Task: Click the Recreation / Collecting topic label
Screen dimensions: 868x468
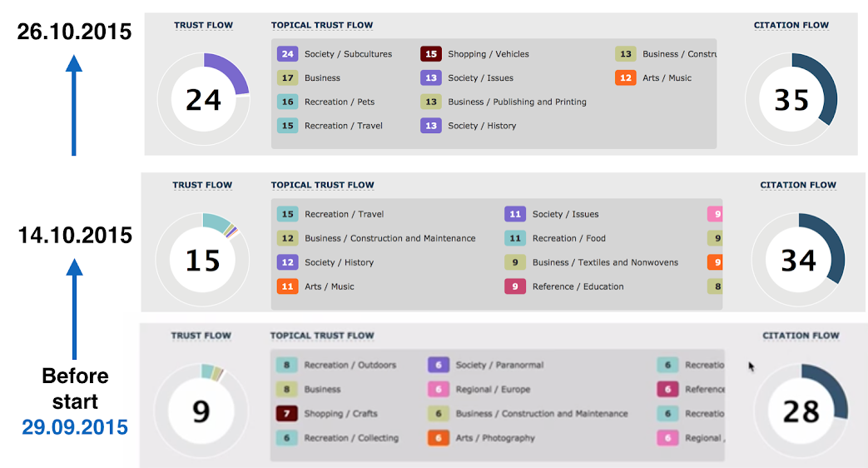Action: click(x=351, y=437)
